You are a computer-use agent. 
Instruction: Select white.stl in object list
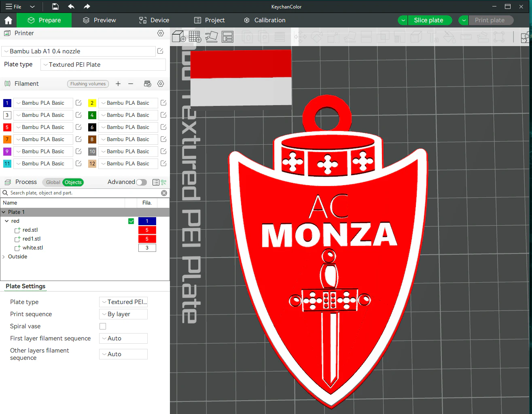33,248
